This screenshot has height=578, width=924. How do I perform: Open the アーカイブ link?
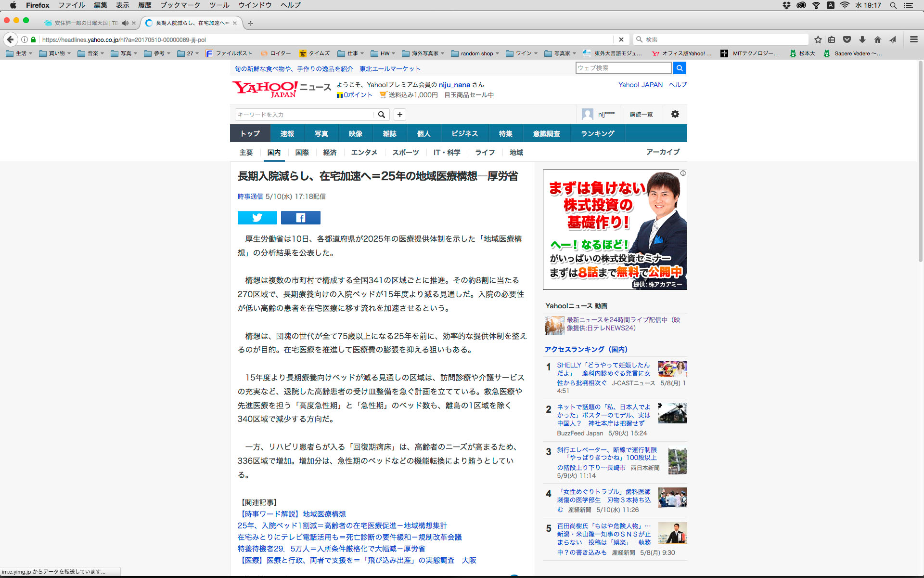663,152
